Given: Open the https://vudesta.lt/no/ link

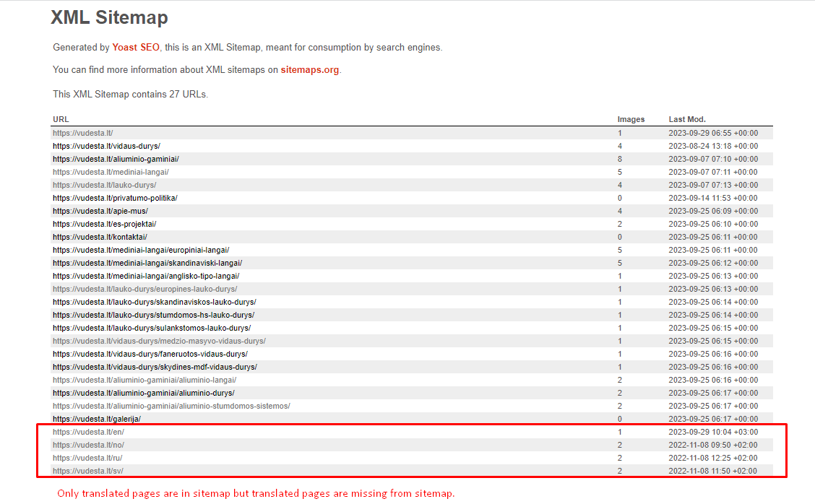Looking at the screenshot, I should [x=88, y=445].
